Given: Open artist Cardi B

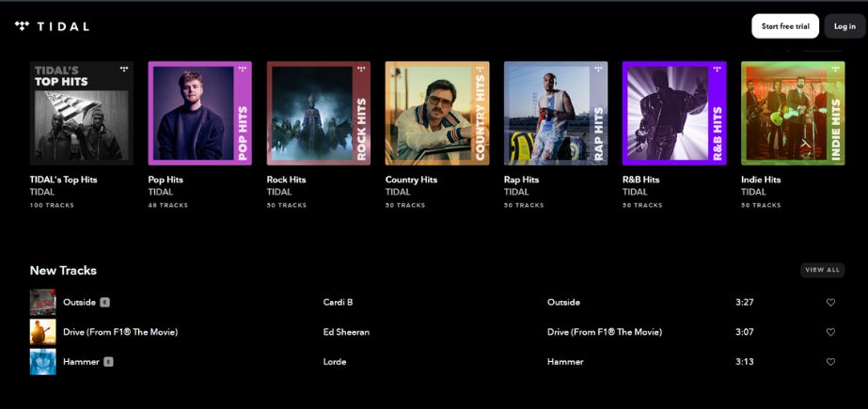Looking at the screenshot, I should click(338, 302).
